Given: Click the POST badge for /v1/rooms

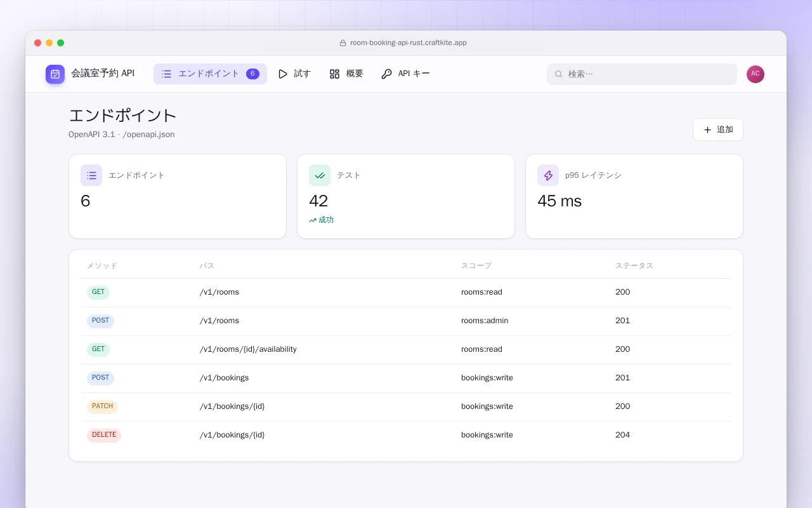Looking at the screenshot, I should coord(100,321).
